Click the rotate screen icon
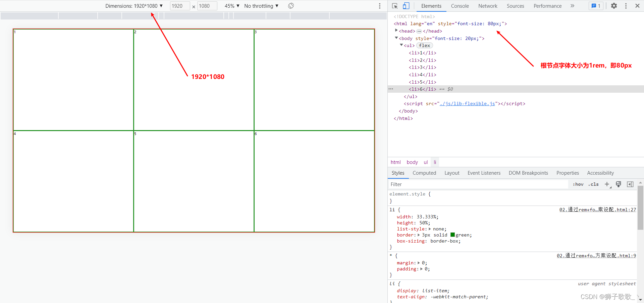Screen dimensions: 644x303 coord(291,6)
